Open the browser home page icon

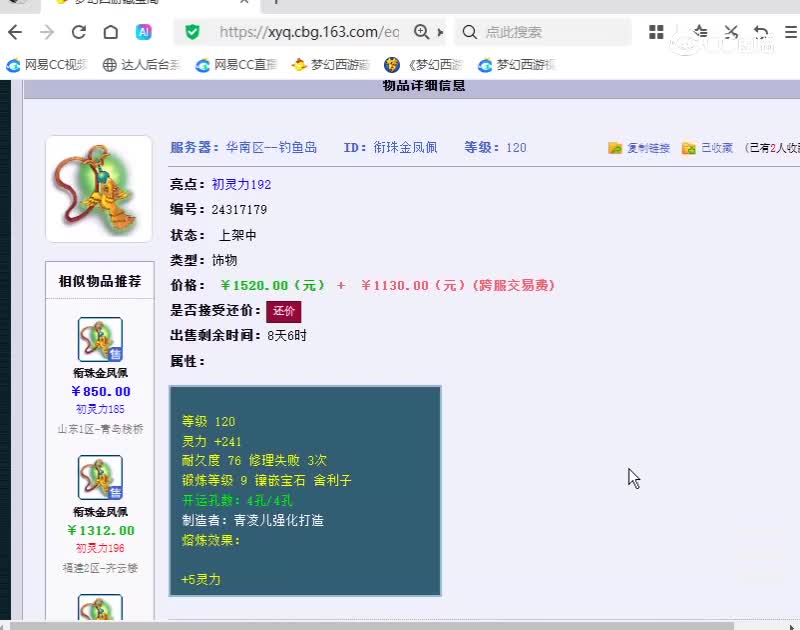(111, 32)
